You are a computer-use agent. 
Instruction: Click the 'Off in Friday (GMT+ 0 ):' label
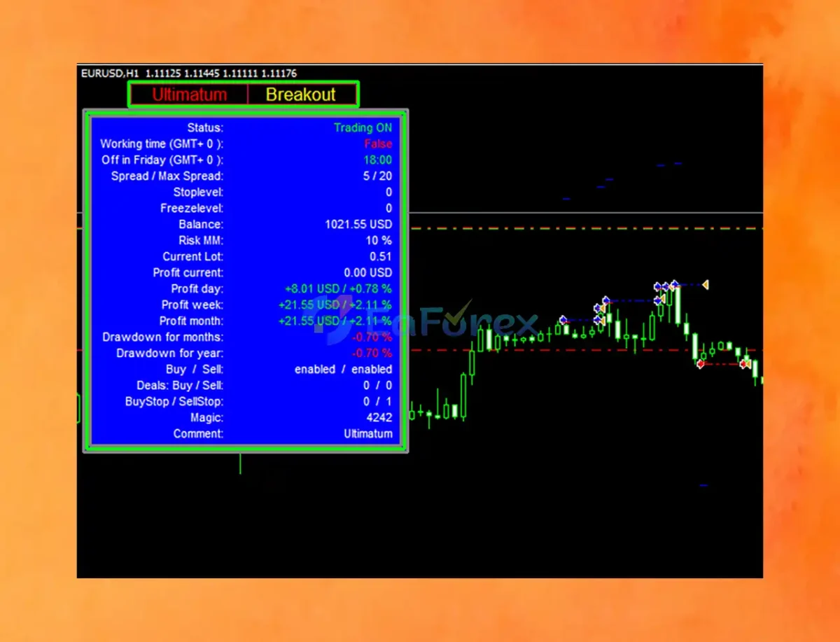(162, 160)
